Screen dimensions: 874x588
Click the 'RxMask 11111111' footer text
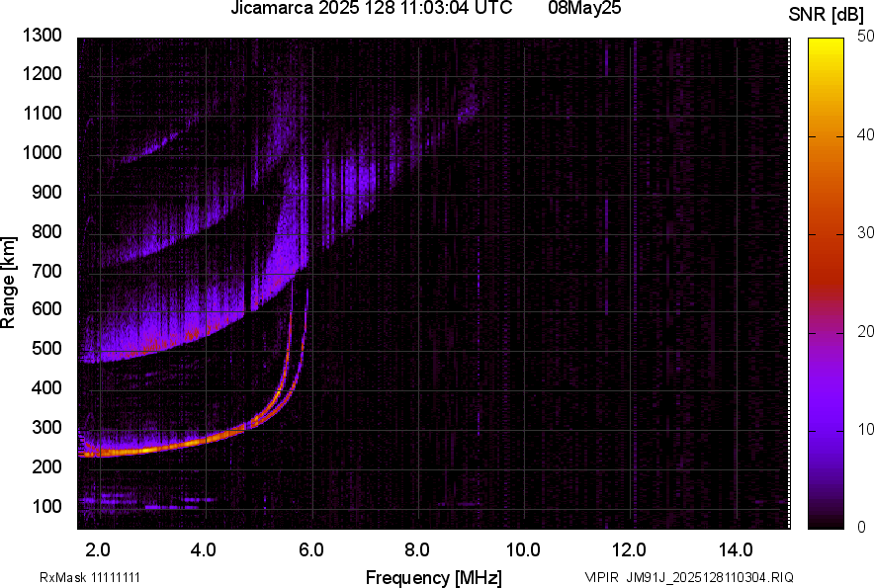coord(90,577)
